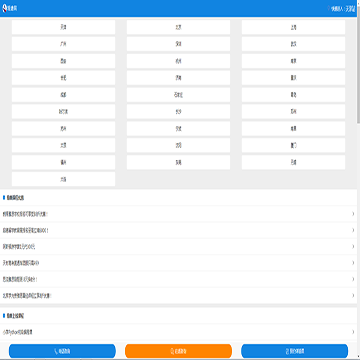Expand the first article row's chevron under the first section
The height and width of the screenshot is (360, 360).
coord(353,214)
